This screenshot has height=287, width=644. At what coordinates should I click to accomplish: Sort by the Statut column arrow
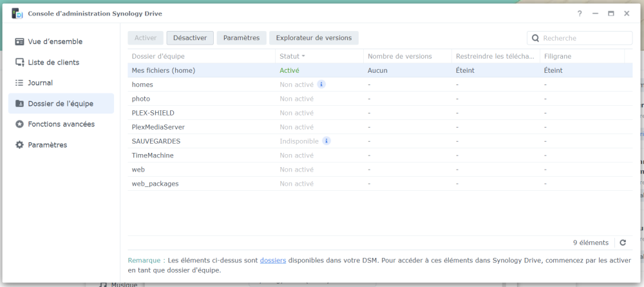(303, 56)
